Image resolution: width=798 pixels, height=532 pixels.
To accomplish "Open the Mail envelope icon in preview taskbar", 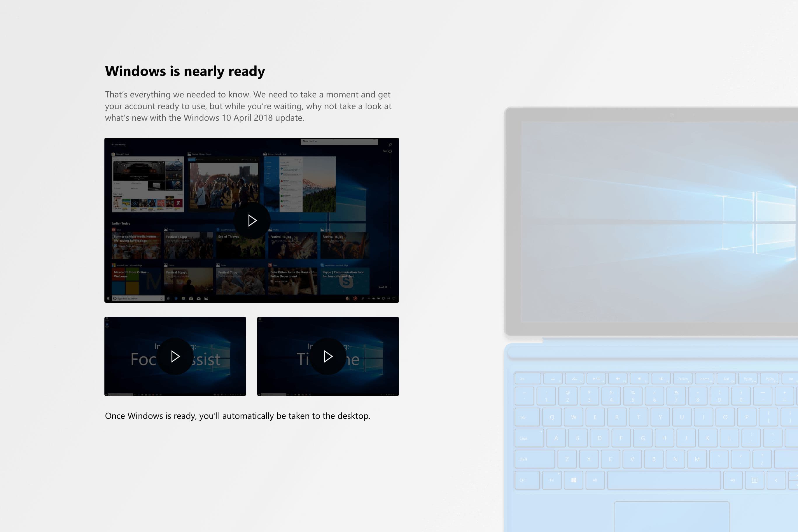I will [x=199, y=299].
